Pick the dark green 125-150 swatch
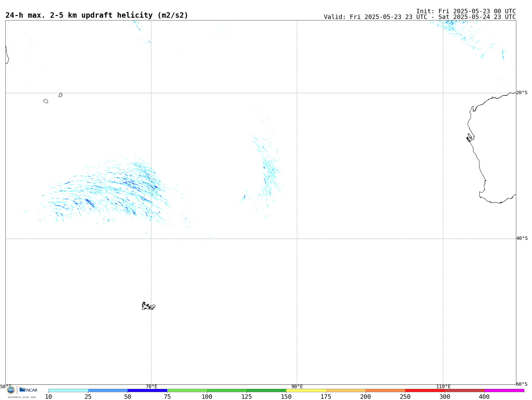Image resolution: width=532 pixels, height=400 pixels. [x=266, y=391]
